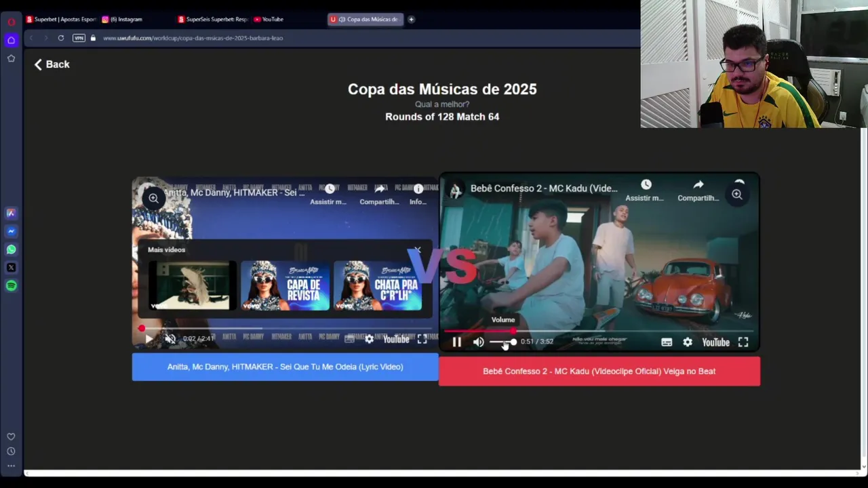Open WhatsApp in the Opera sidebar

[x=11, y=249]
